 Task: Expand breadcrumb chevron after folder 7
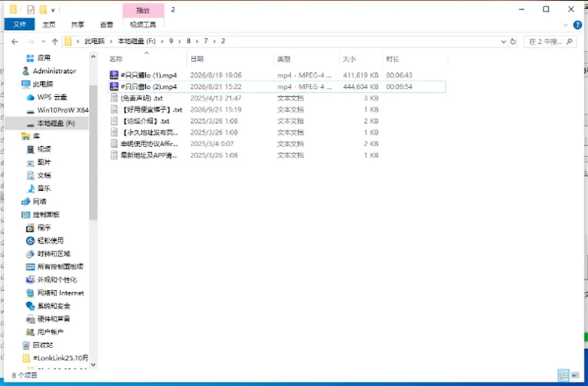pos(214,41)
